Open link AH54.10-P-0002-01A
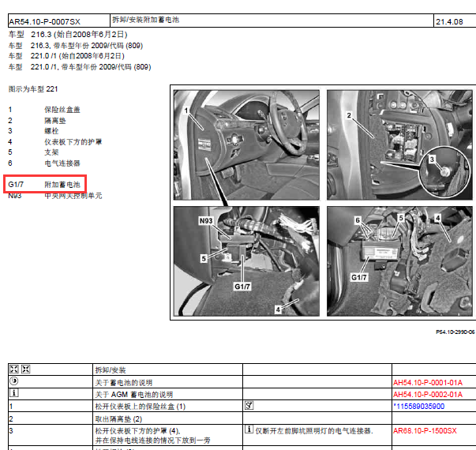This screenshot has width=476, height=450. pos(428,395)
